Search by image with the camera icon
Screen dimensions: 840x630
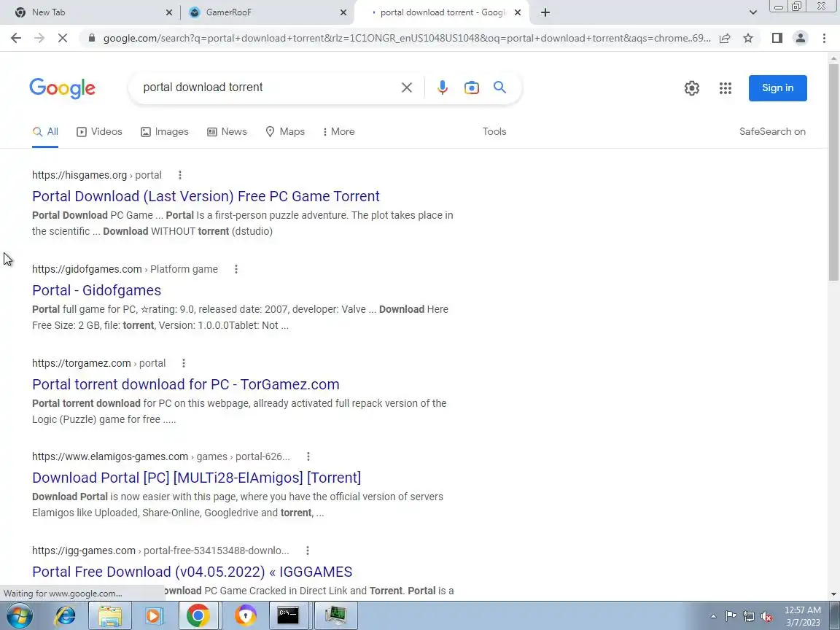coord(472,87)
